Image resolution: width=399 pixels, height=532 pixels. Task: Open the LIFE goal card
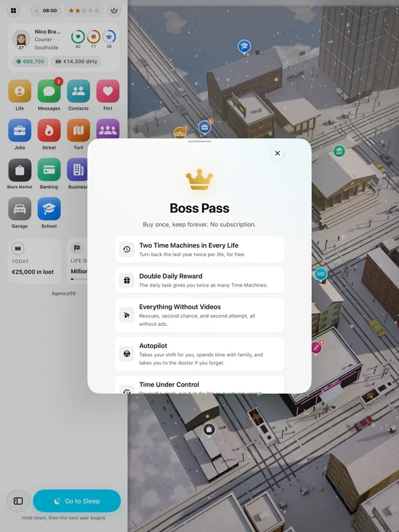pos(77,261)
